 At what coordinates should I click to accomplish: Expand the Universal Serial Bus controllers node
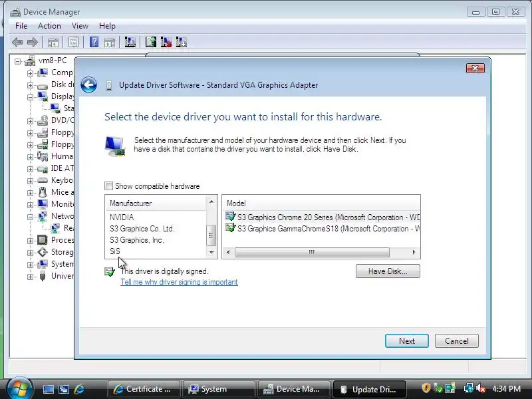tap(30, 277)
